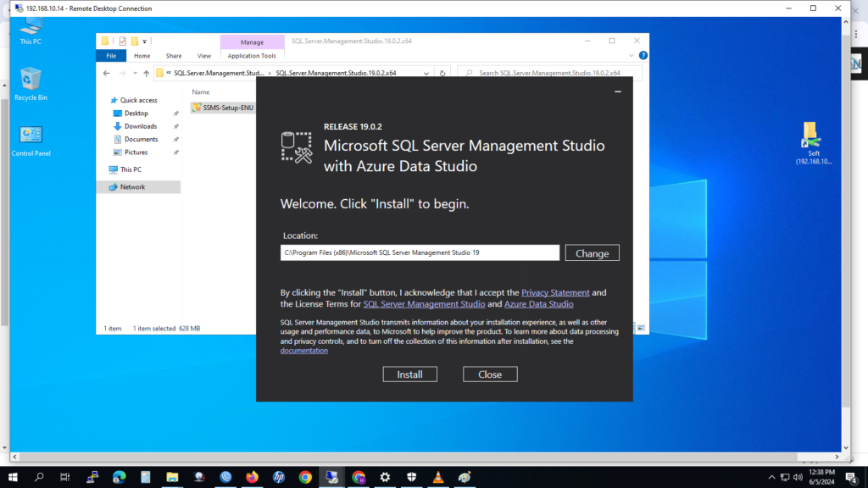Click Install in the SSMS setup dialog
This screenshot has width=868, height=488.
[x=409, y=374]
